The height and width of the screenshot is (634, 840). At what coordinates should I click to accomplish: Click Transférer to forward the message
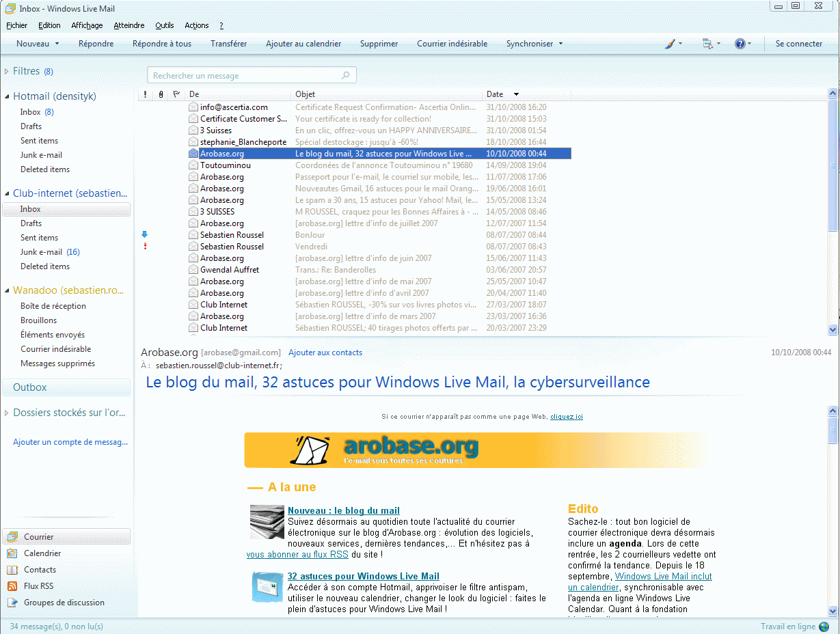pos(229,44)
